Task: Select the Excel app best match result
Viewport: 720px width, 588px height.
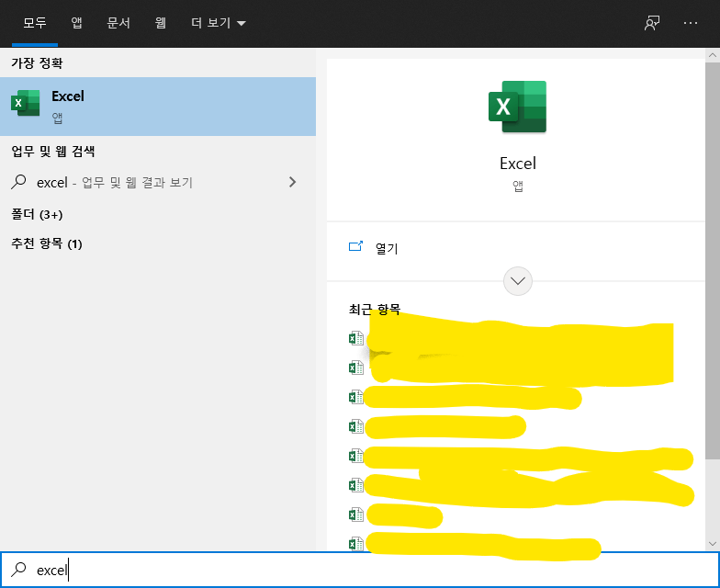Action: click(x=158, y=107)
